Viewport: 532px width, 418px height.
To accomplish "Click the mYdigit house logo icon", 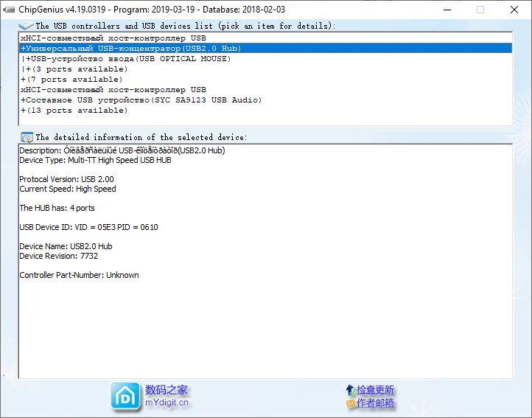I will click(125, 396).
